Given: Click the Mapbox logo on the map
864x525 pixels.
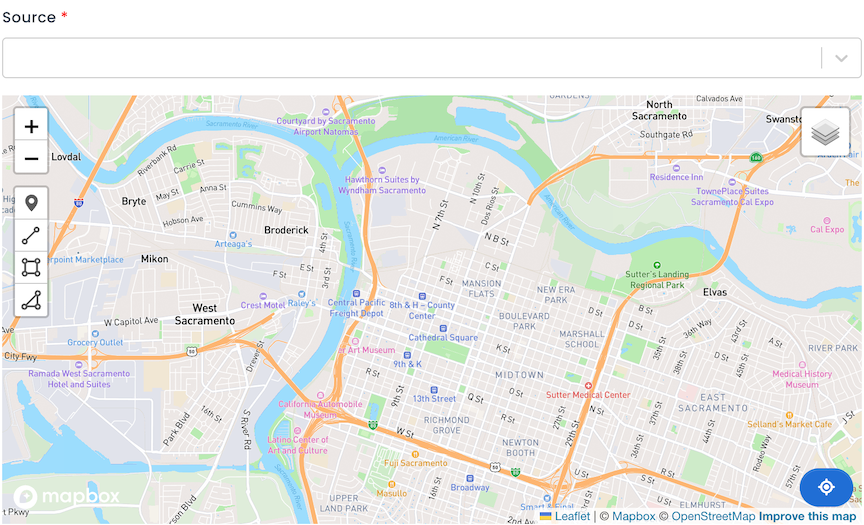Looking at the screenshot, I should [66, 496].
